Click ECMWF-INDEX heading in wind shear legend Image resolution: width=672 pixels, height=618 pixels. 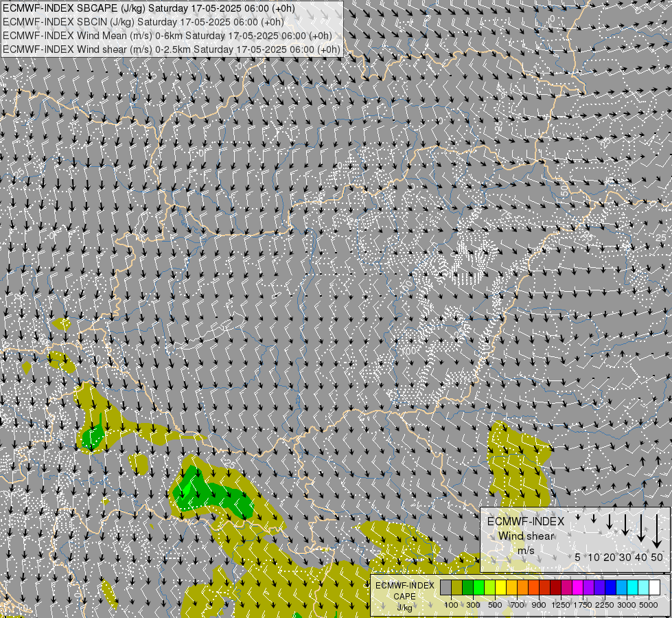click(x=526, y=521)
